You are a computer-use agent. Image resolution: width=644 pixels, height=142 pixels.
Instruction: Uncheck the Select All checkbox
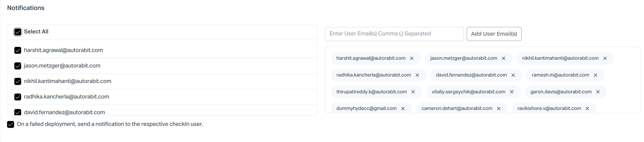pyautogui.click(x=18, y=32)
